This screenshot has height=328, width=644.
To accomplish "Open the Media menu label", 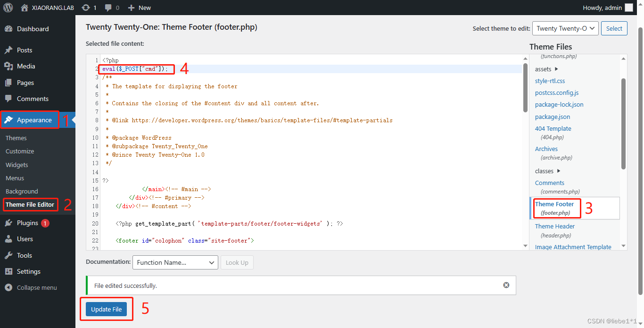I will click(26, 66).
